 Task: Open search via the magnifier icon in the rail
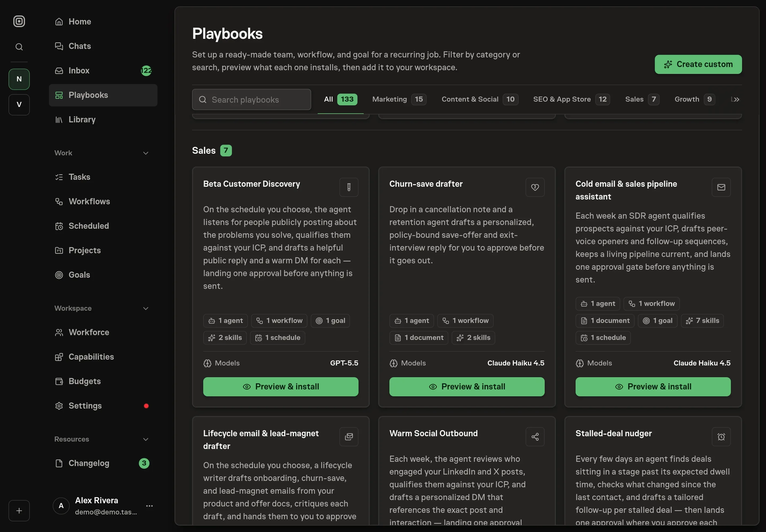click(x=19, y=47)
